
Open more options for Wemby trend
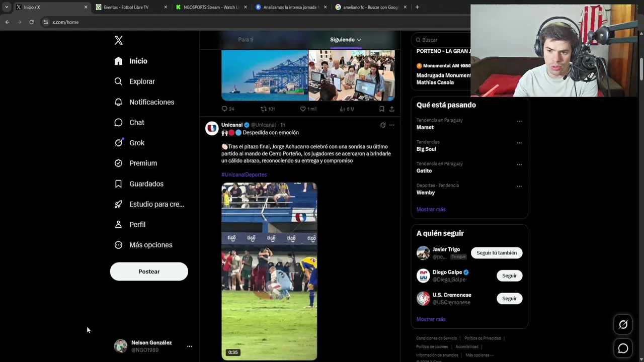coord(519,186)
